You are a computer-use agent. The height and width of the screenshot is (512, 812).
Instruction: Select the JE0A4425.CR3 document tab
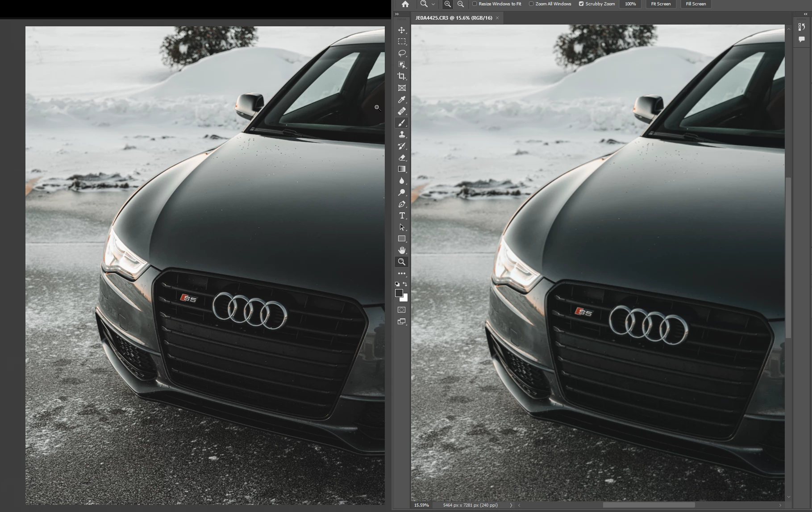(454, 18)
